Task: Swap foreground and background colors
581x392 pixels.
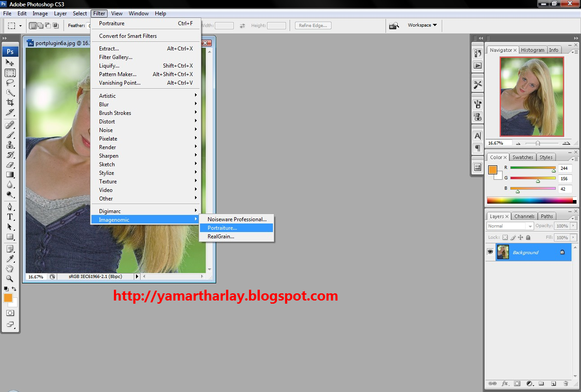Action: [x=14, y=289]
